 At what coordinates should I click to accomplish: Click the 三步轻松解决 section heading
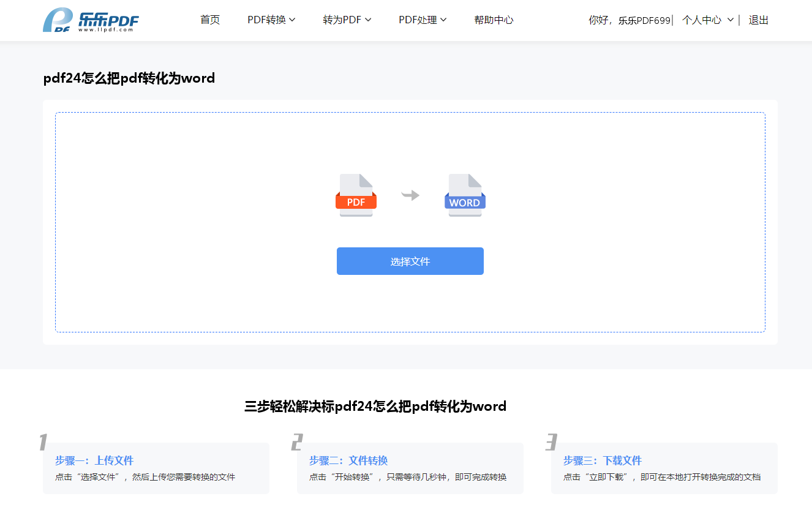click(375, 406)
